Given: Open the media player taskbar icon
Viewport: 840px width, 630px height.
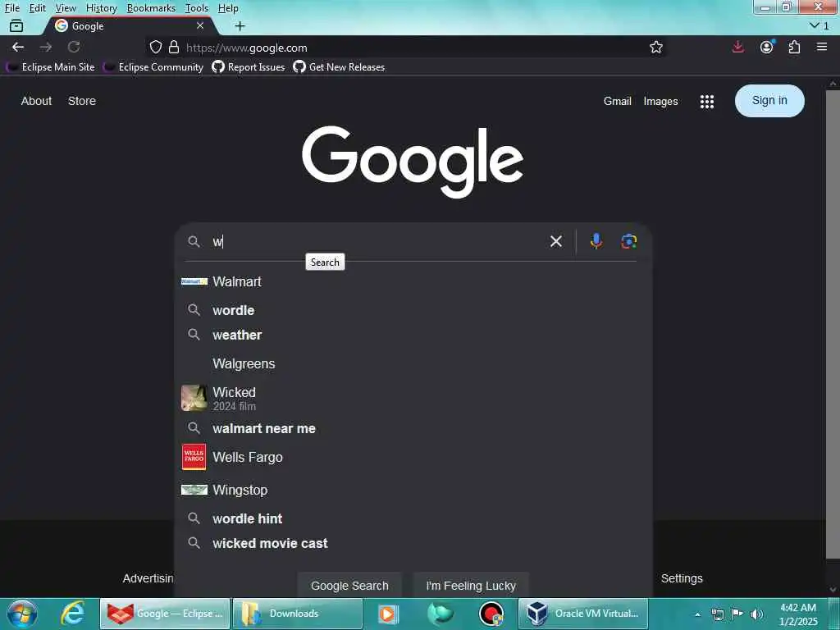Looking at the screenshot, I should tap(388, 614).
